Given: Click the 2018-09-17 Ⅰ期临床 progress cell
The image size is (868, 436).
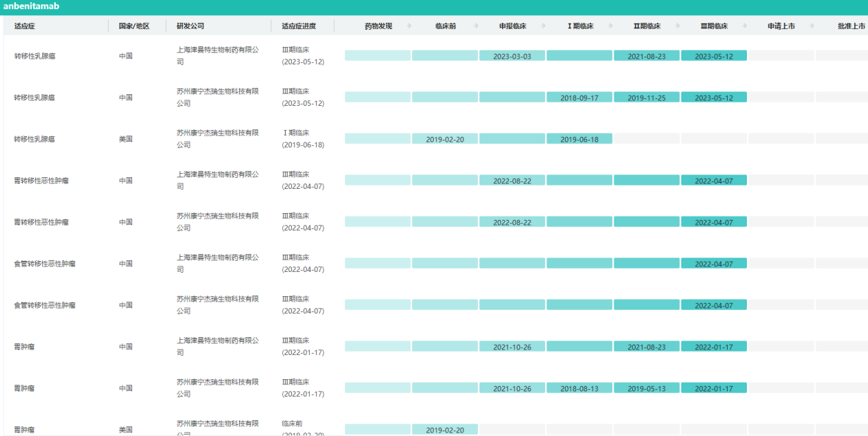Looking at the screenshot, I should click(579, 98).
